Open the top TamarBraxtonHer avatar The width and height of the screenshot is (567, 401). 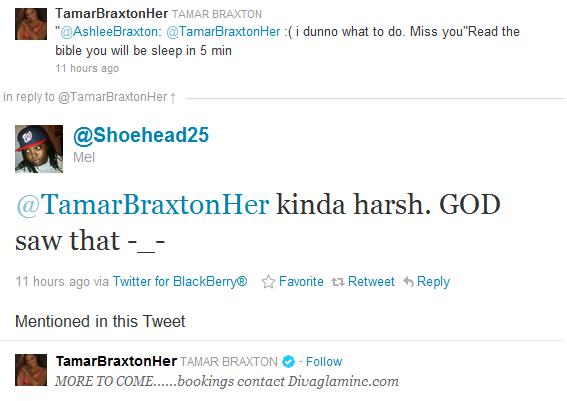tap(31, 24)
